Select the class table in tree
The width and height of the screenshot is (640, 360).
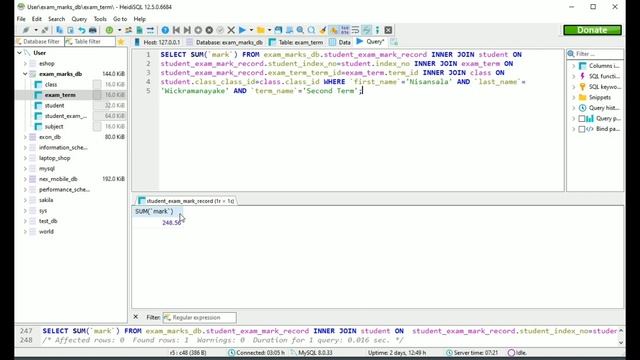51,84
